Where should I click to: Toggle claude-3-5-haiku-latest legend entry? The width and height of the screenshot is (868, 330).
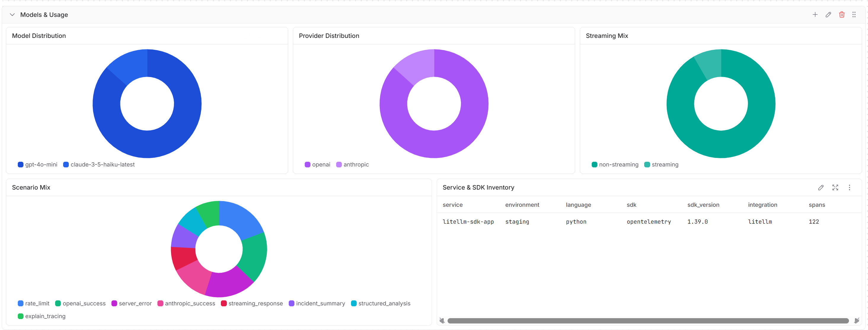pyautogui.click(x=99, y=164)
